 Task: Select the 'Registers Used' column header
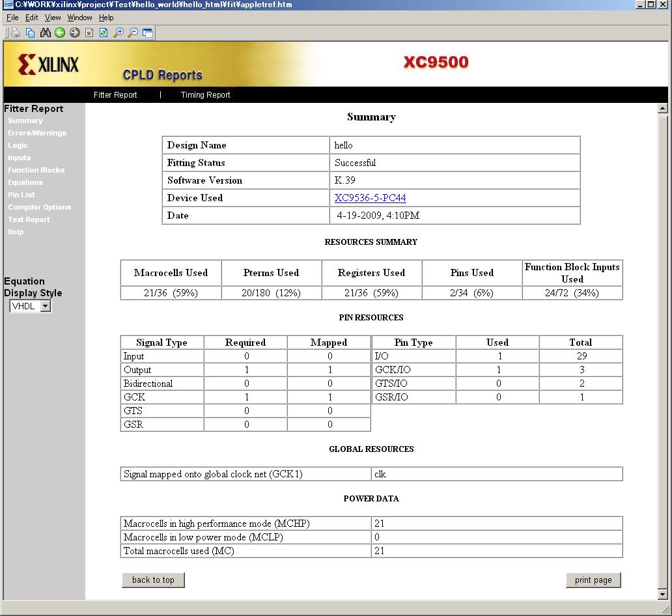(x=372, y=273)
